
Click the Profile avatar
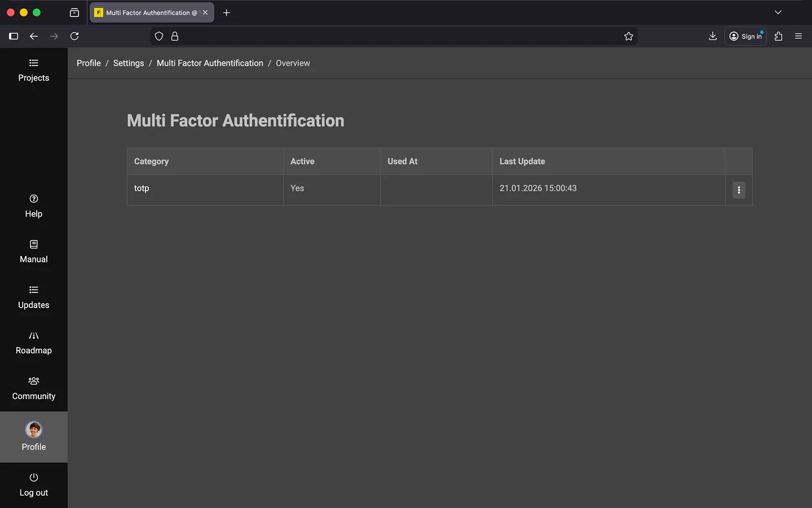tap(34, 430)
